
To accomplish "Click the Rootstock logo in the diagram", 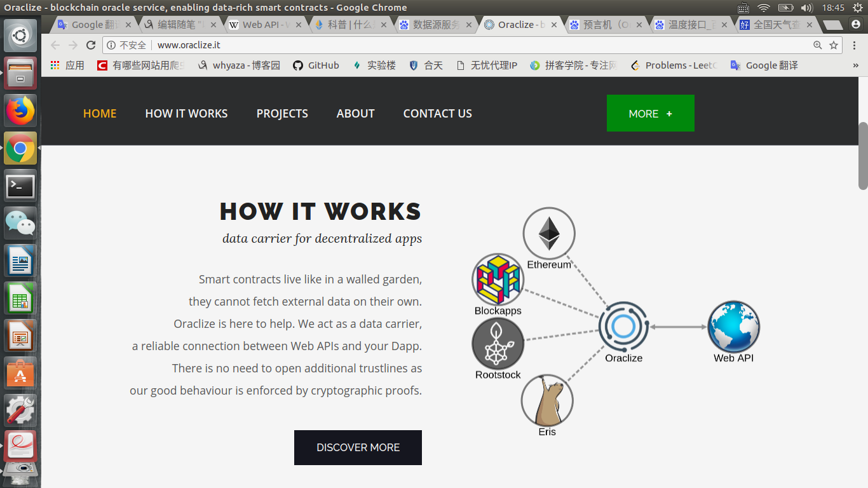I will pyautogui.click(x=498, y=344).
